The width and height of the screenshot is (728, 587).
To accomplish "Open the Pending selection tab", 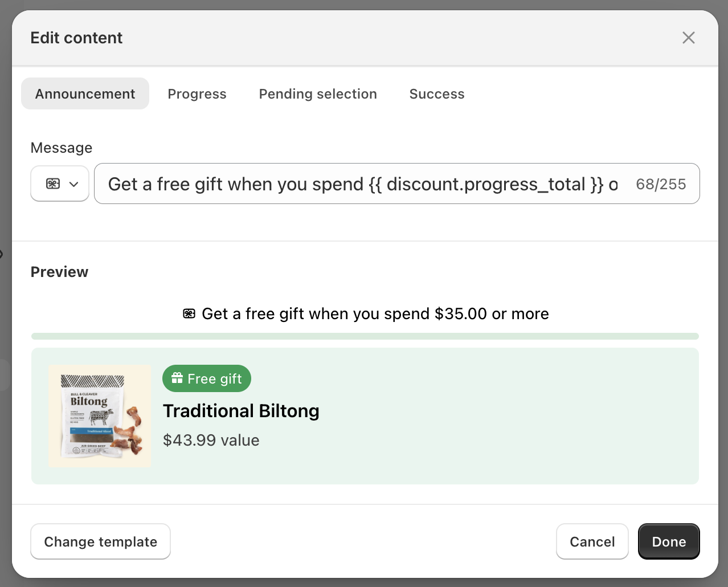I will [x=318, y=94].
